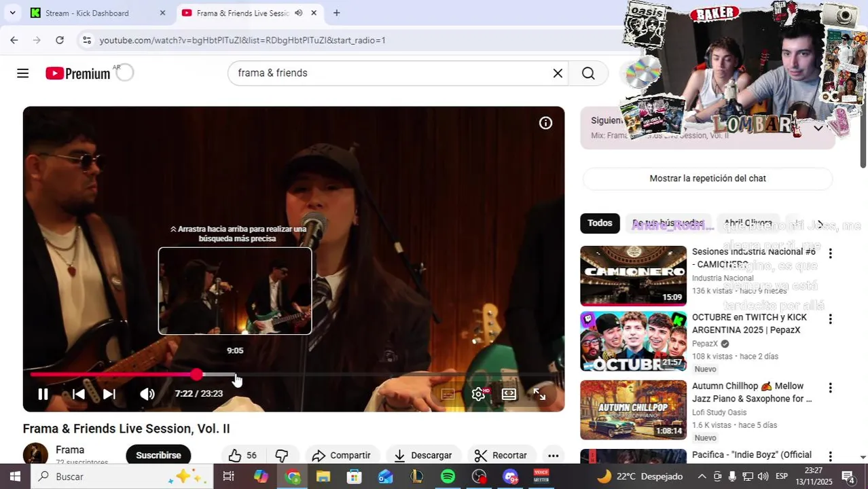Seek the video progress bar scrubber
The height and width of the screenshot is (489, 868).
(x=196, y=374)
